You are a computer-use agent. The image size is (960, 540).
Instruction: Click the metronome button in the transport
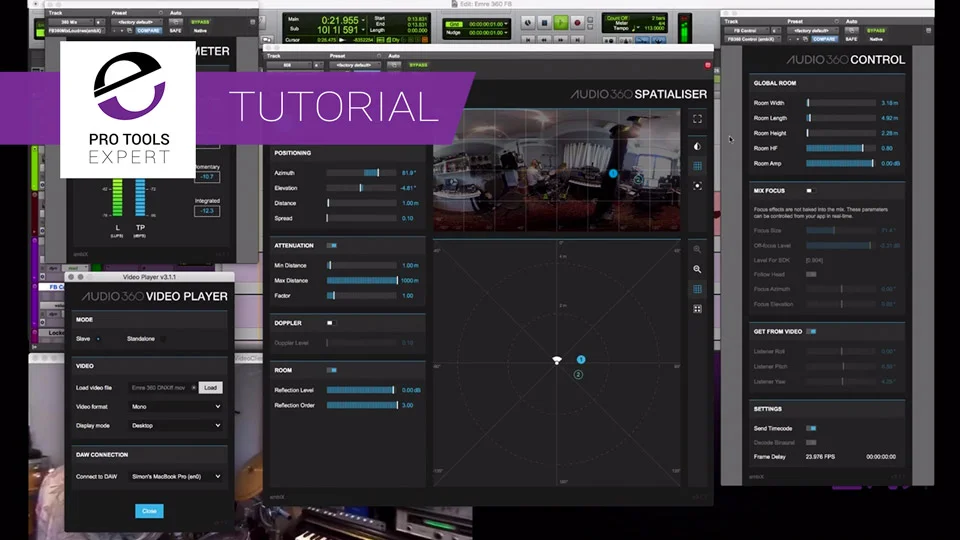pos(624,42)
